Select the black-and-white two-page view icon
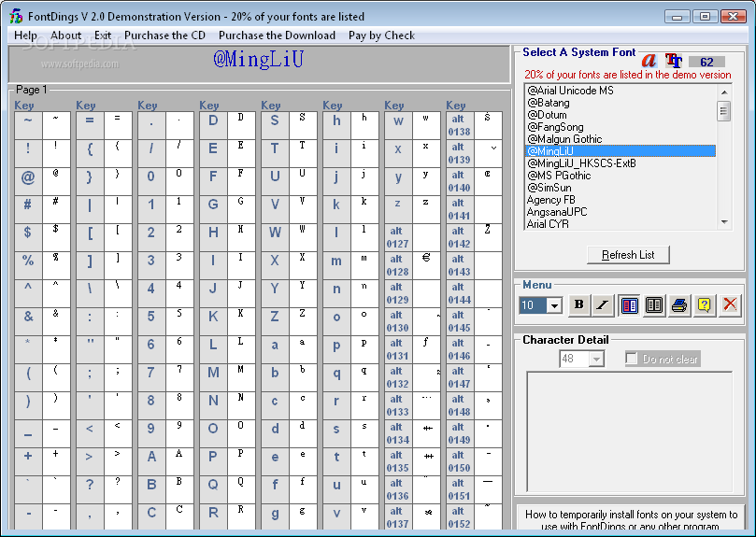756x537 pixels. pos(654,305)
